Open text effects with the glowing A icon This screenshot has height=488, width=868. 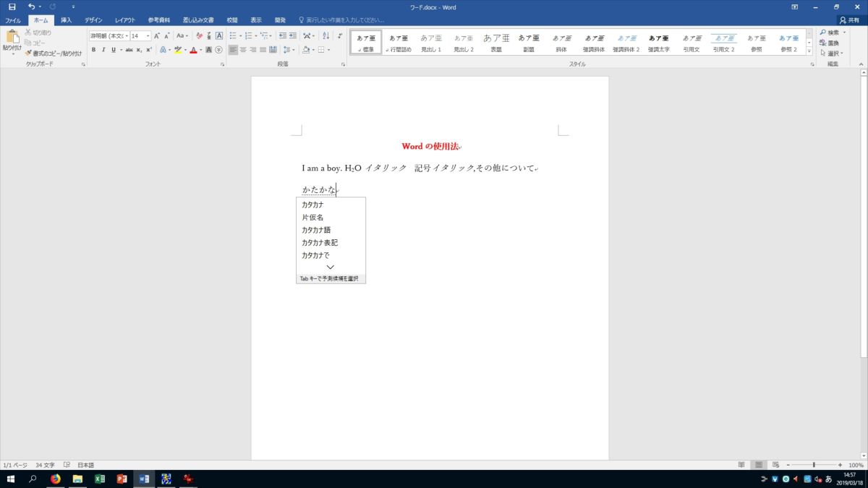[162, 50]
